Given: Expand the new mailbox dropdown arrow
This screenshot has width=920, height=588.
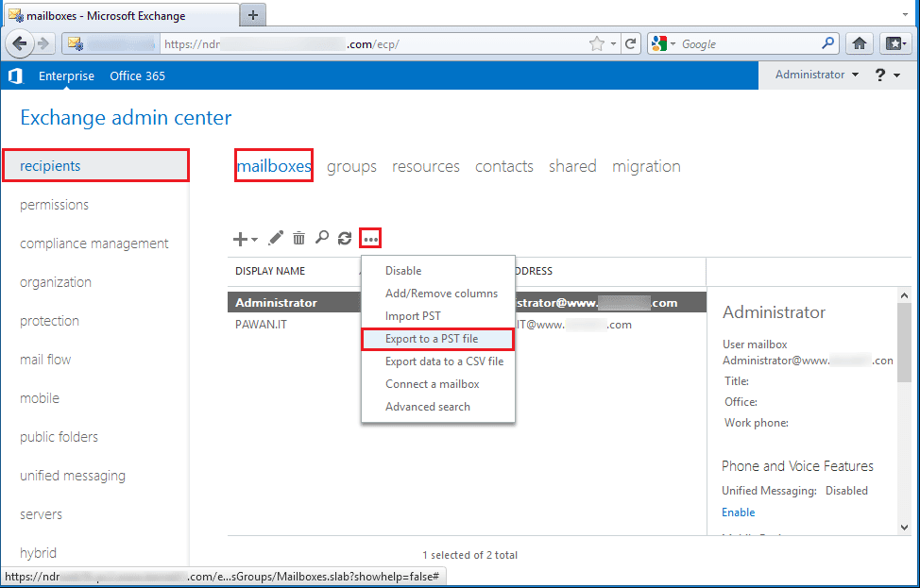Looking at the screenshot, I should 254,239.
